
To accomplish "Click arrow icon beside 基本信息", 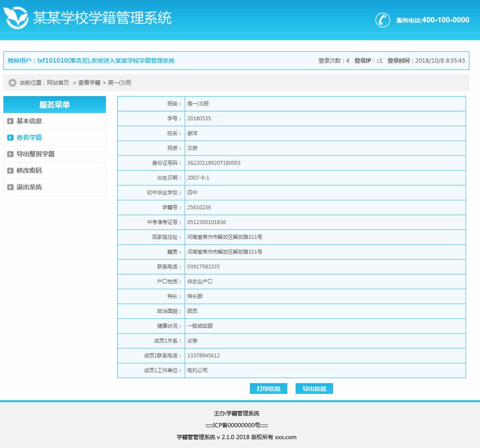I will coord(10,121).
